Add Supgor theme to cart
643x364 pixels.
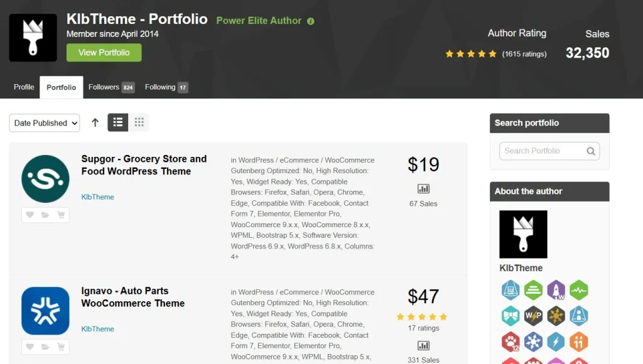61,215
